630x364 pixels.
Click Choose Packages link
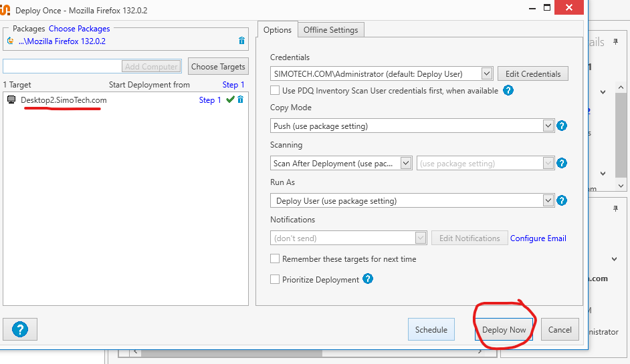point(79,29)
